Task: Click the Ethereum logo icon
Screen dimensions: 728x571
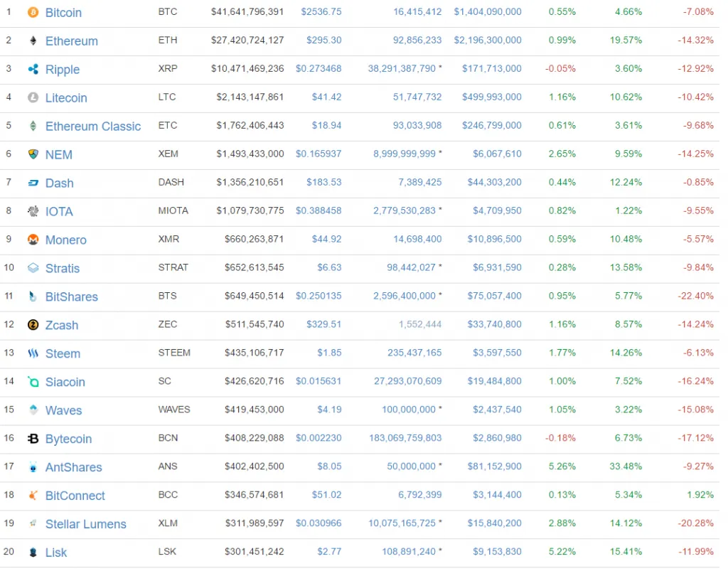Action: click(x=33, y=41)
